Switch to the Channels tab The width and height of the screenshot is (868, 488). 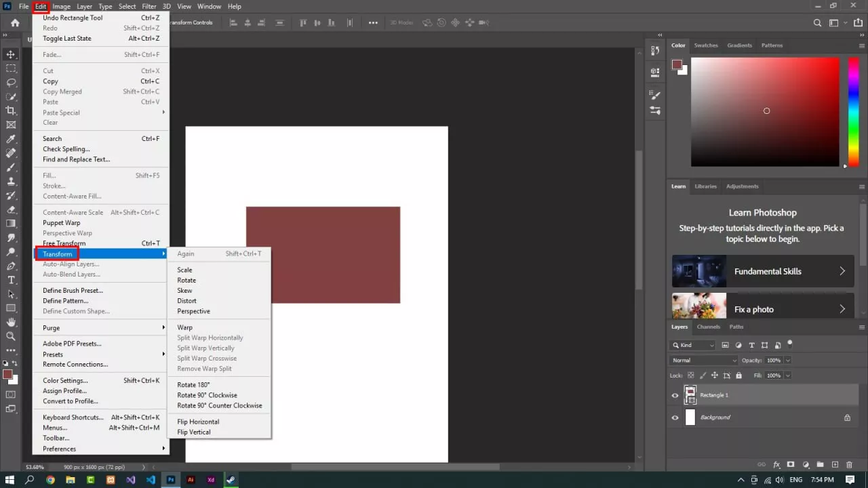tap(708, 327)
